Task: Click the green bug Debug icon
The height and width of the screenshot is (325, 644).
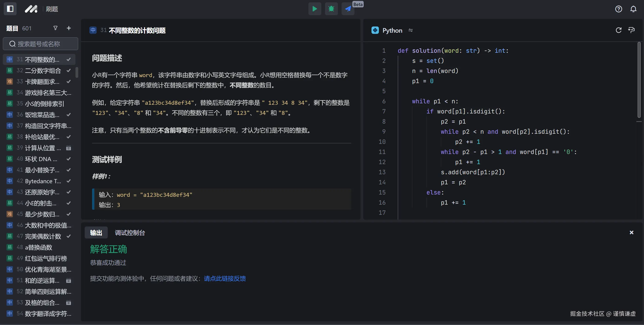Action: [x=331, y=9]
